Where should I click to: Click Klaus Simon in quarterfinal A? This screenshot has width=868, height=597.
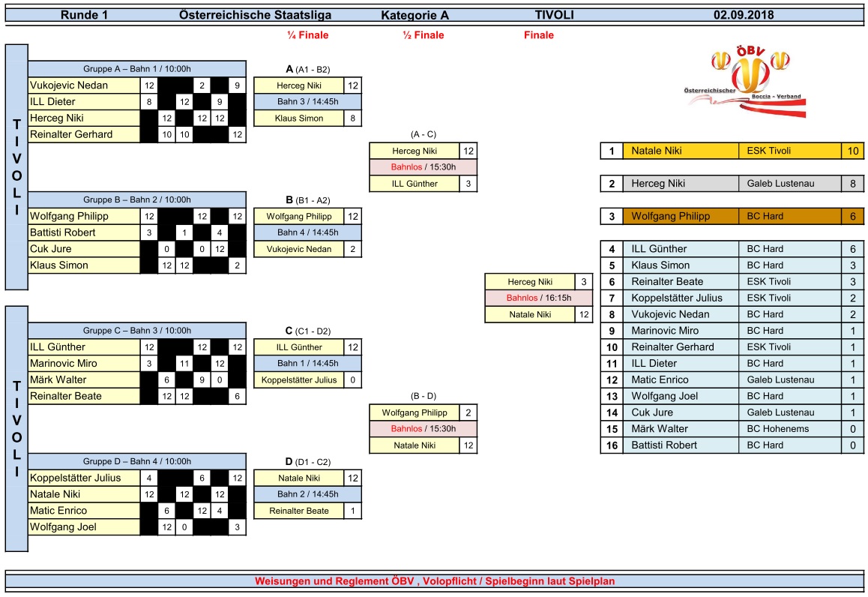(299, 118)
